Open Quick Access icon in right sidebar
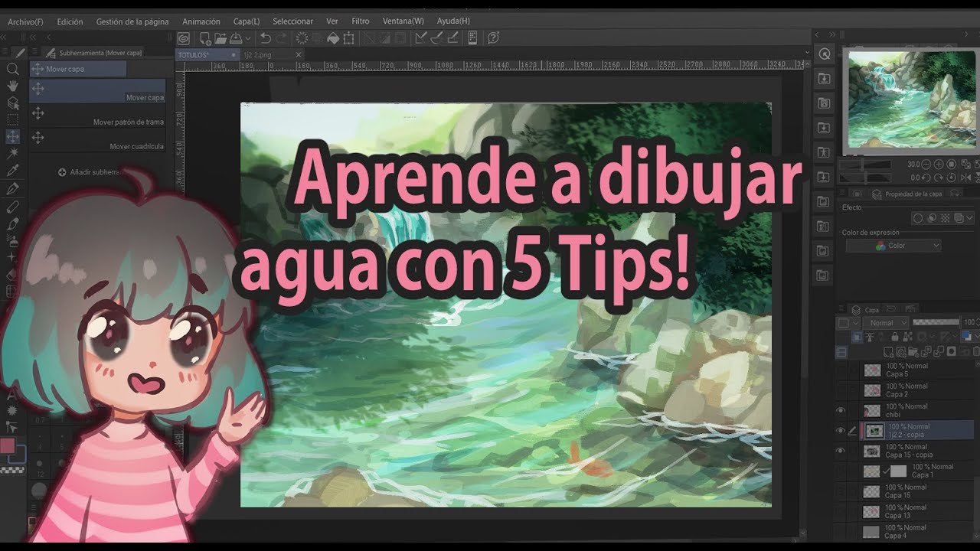This screenshot has height=551, width=980. coord(825,54)
